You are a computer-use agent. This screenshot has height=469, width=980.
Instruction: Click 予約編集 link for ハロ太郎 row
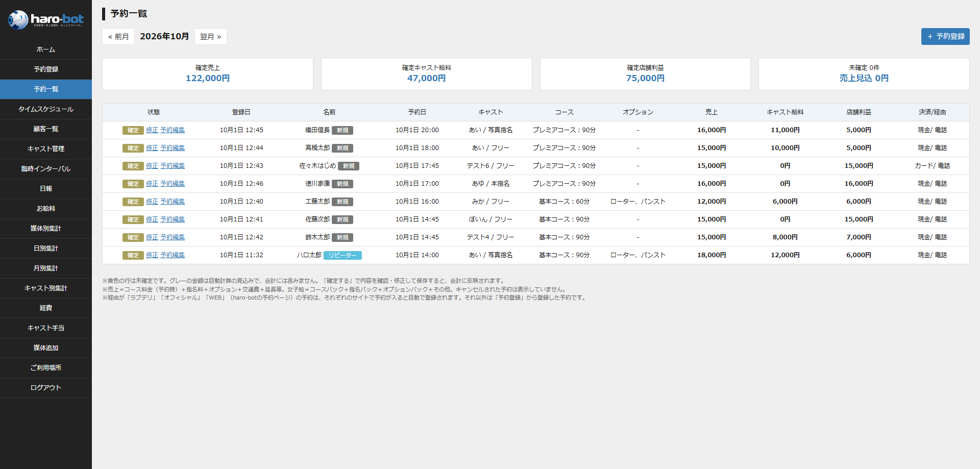[173, 255]
